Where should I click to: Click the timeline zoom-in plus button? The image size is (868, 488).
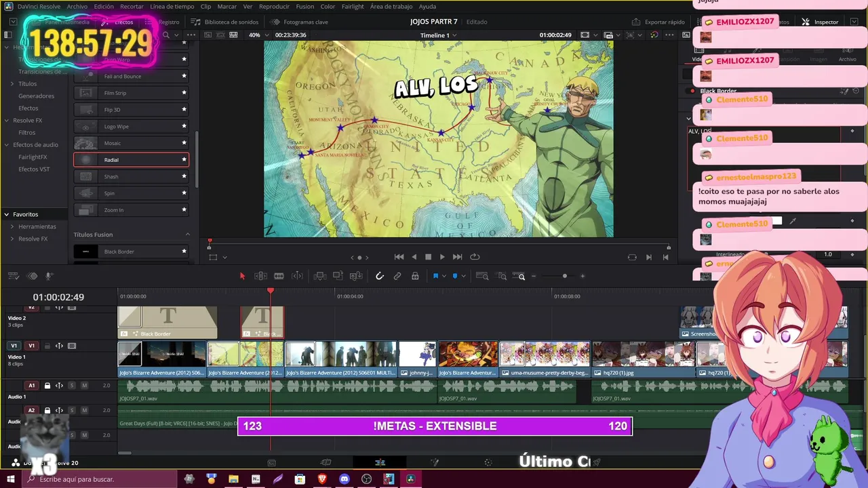pyautogui.click(x=583, y=276)
